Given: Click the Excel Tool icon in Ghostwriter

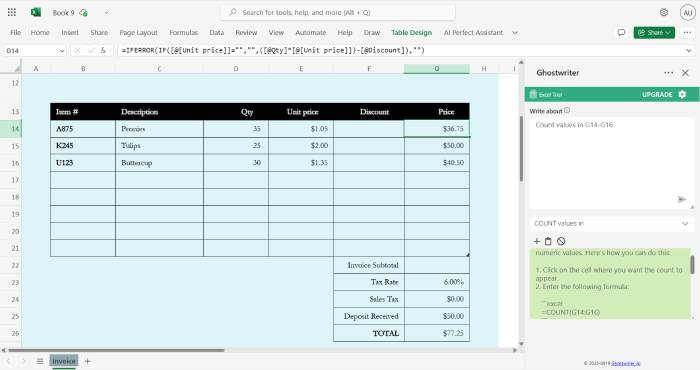Looking at the screenshot, I should coord(533,94).
